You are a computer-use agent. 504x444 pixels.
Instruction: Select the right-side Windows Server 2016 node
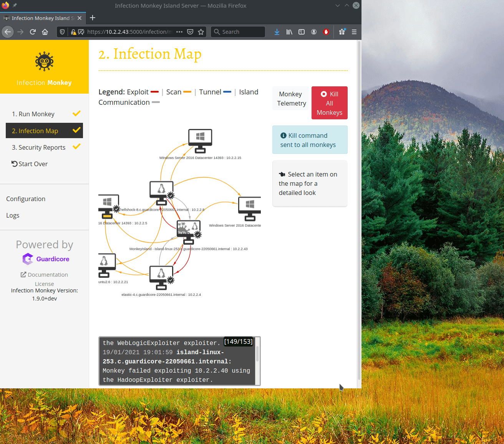[x=250, y=209]
